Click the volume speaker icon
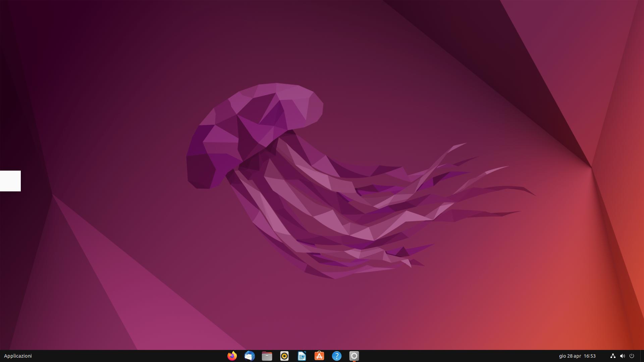This screenshot has width=644, height=362. pos(623,356)
